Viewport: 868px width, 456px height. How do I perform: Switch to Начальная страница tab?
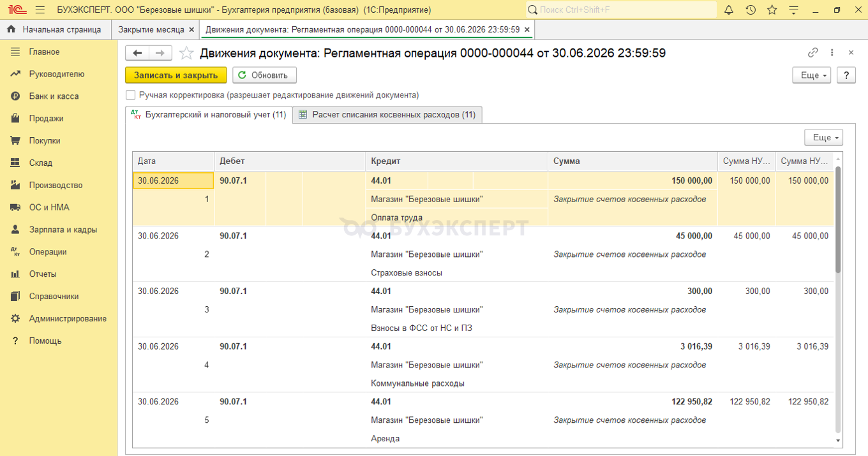click(56, 29)
